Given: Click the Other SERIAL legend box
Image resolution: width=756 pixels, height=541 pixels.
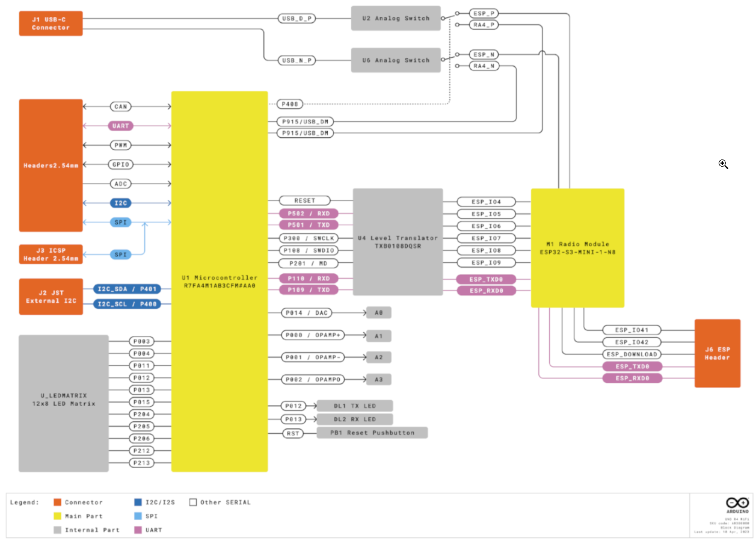Looking at the screenshot, I should click(193, 502).
